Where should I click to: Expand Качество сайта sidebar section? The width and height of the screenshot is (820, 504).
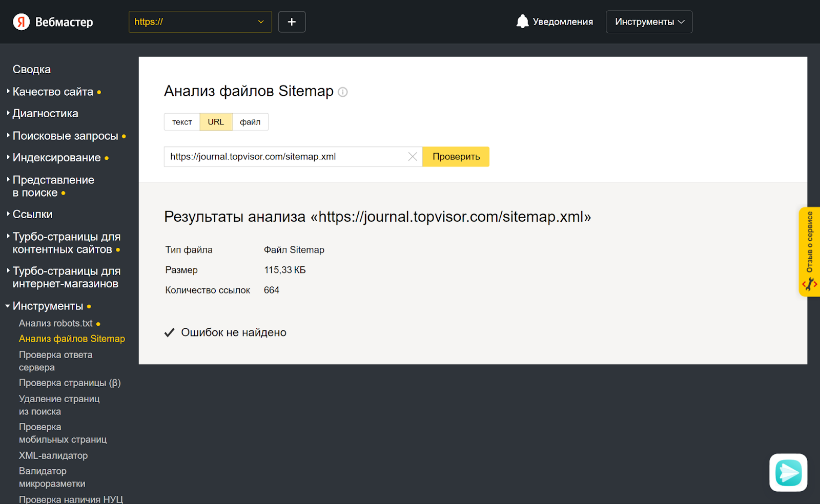pos(53,92)
